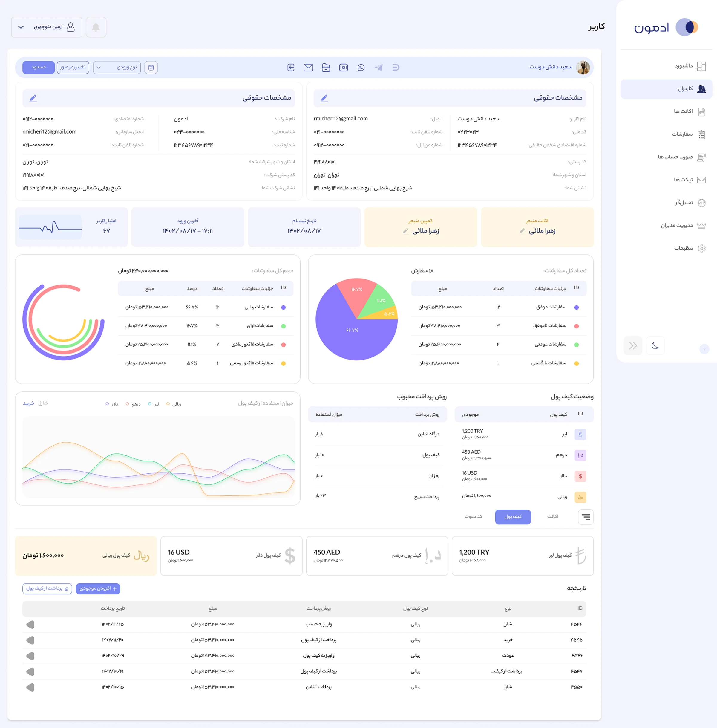Edit اکانت منیجر pencil icon
This screenshot has width=717, height=728.
(522, 231)
